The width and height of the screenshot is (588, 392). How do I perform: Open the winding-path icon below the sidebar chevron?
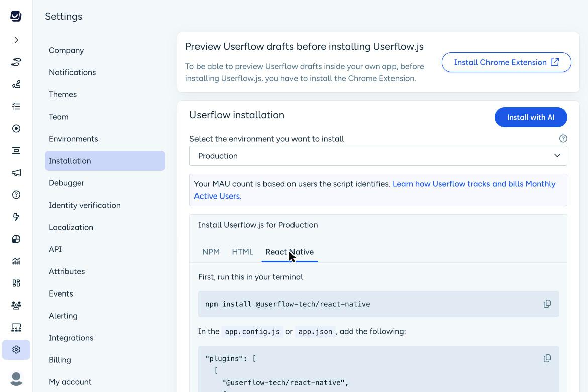coord(16,62)
